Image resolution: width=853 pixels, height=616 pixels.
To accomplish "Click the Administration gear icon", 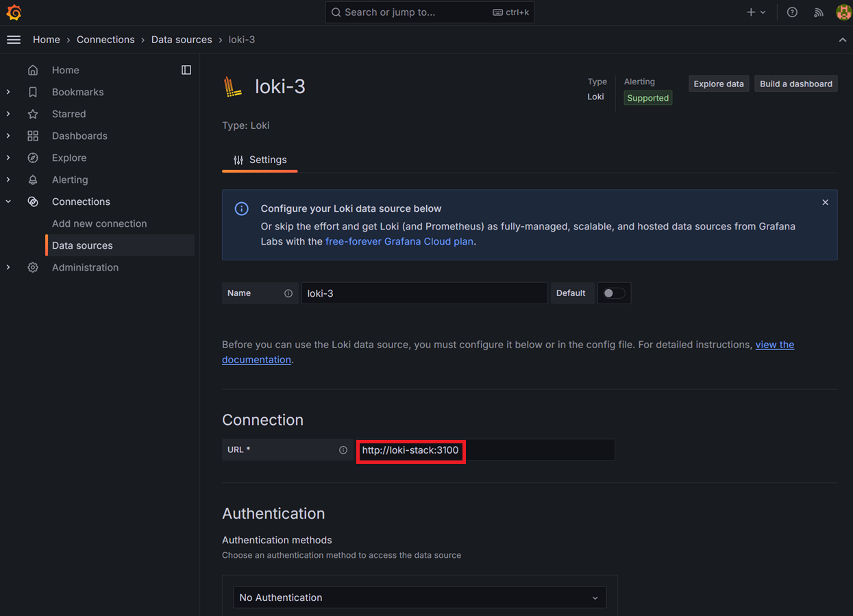I will coord(33,267).
